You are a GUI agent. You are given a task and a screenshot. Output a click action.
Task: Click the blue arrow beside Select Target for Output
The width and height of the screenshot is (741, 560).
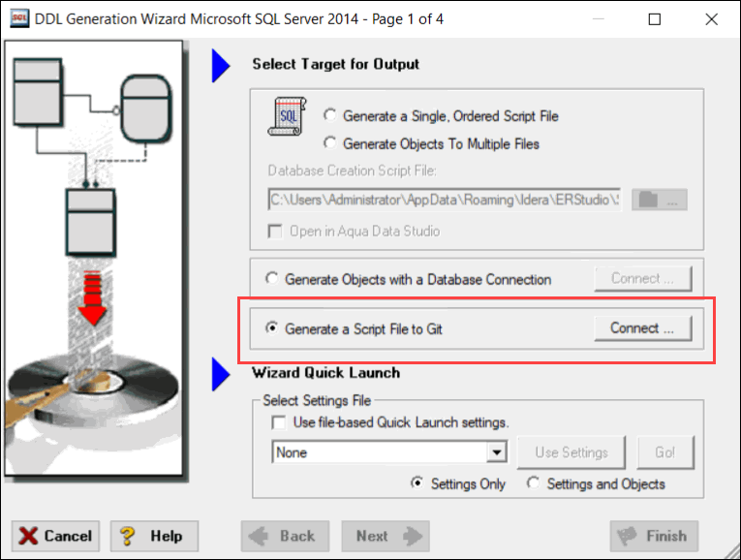[x=221, y=65]
